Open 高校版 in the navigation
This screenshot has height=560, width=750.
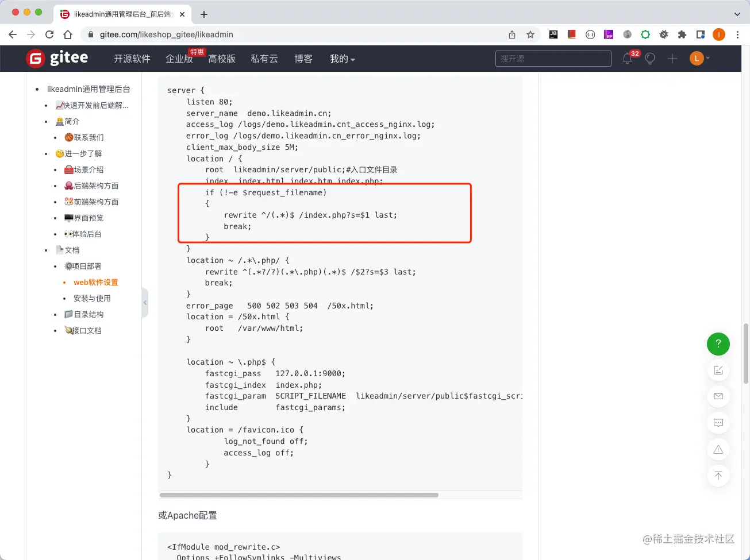tap(222, 59)
